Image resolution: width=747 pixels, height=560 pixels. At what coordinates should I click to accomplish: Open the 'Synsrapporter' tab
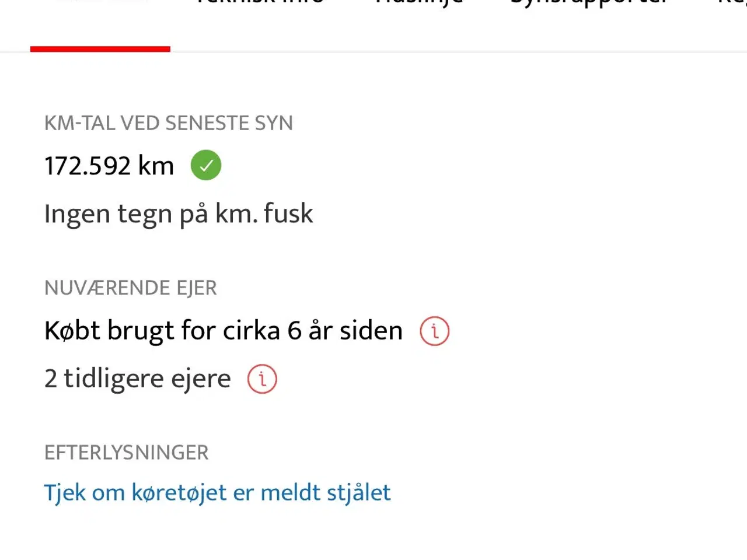pos(589,3)
